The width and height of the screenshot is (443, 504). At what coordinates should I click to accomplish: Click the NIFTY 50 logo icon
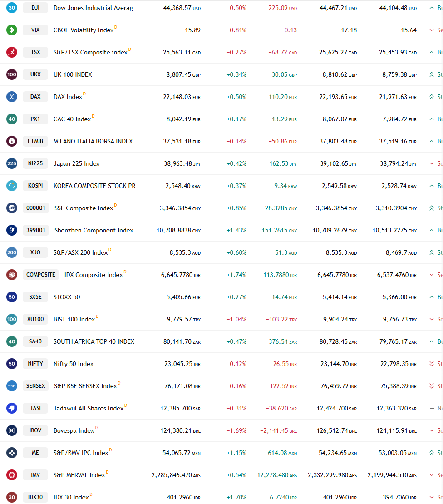(12, 364)
